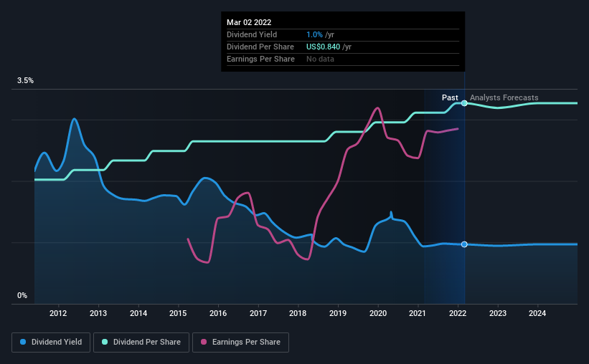
Task: Click the 2024 x-axis label
Action: point(537,313)
